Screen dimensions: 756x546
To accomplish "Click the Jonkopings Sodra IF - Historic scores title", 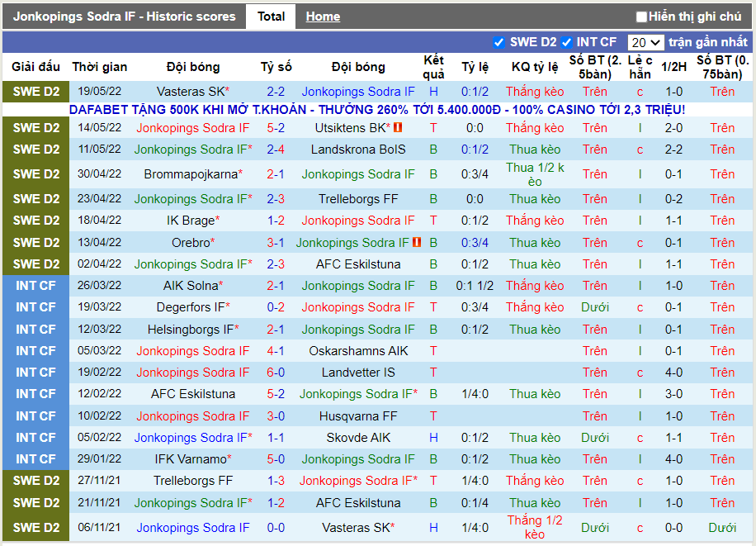I will click(x=124, y=17).
